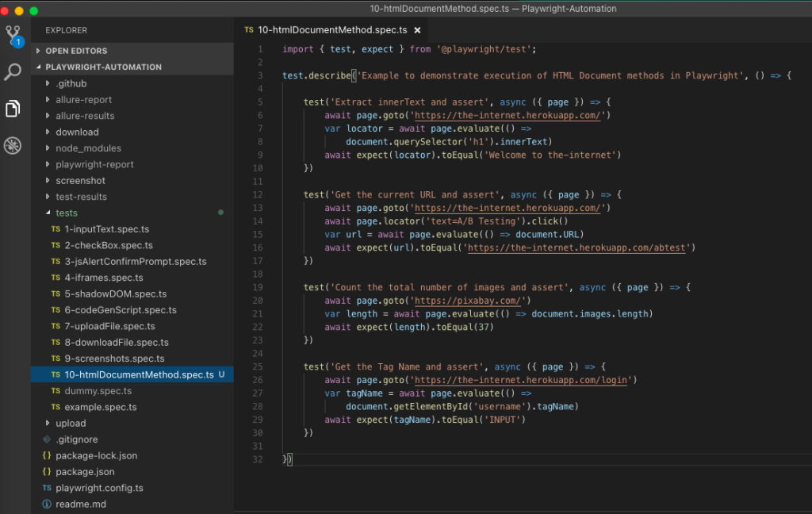Select the node_modules folder
This screenshot has width=812, height=514.
[x=88, y=148]
